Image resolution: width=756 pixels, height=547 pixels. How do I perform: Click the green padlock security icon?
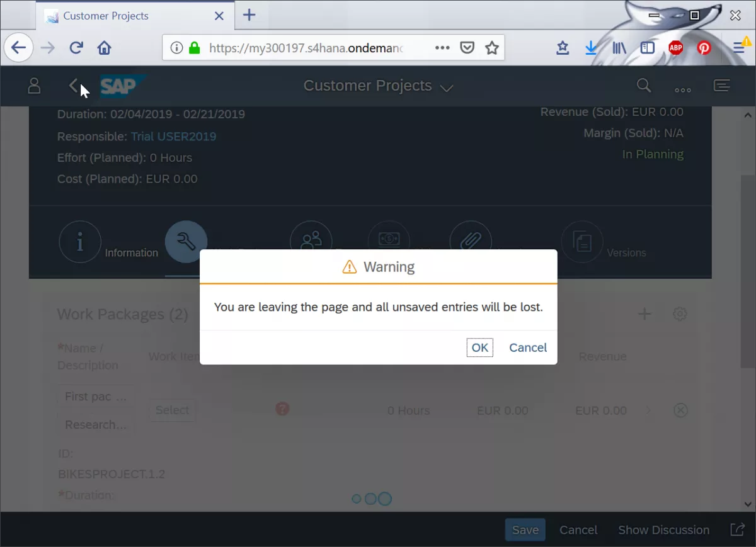(x=194, y=48)
